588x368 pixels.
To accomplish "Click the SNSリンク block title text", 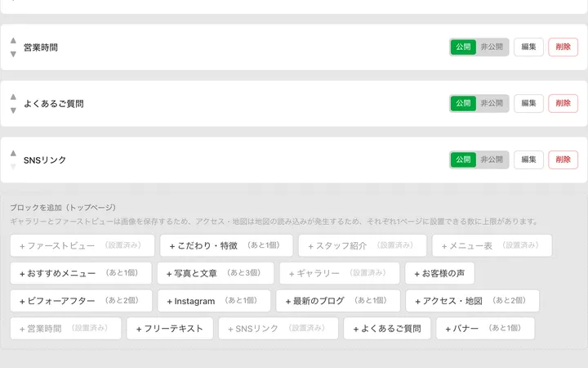I will point(45,160).
